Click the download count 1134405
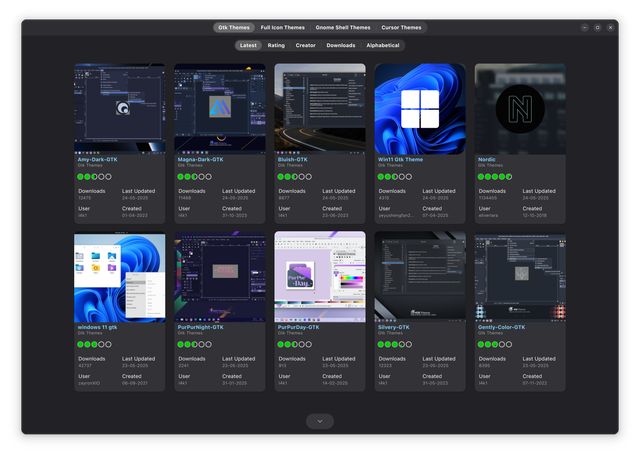Image resolution: width=640 pixels, height=458 pixels. pyautogui.click(x=488, y=198)
